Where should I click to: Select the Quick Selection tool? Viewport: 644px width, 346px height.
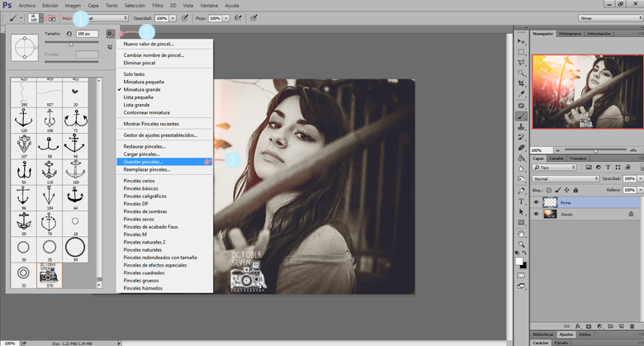coord(521,73)
